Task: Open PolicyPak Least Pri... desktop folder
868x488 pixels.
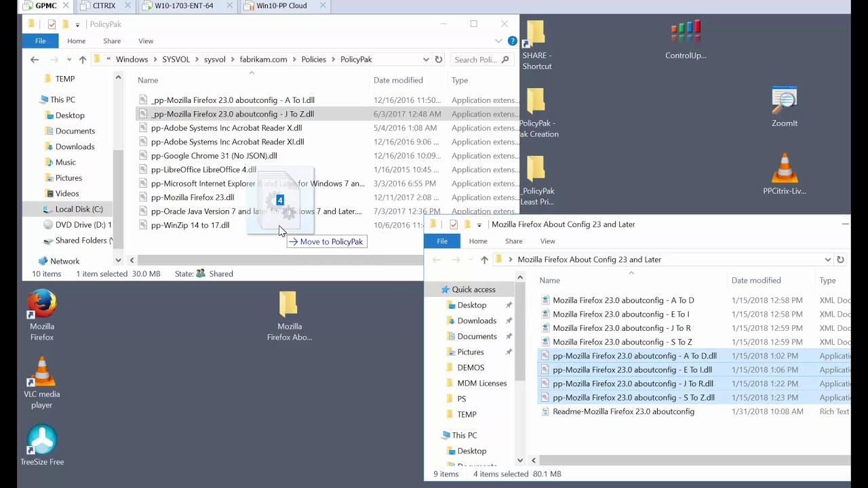Action: tap(537, 180)
